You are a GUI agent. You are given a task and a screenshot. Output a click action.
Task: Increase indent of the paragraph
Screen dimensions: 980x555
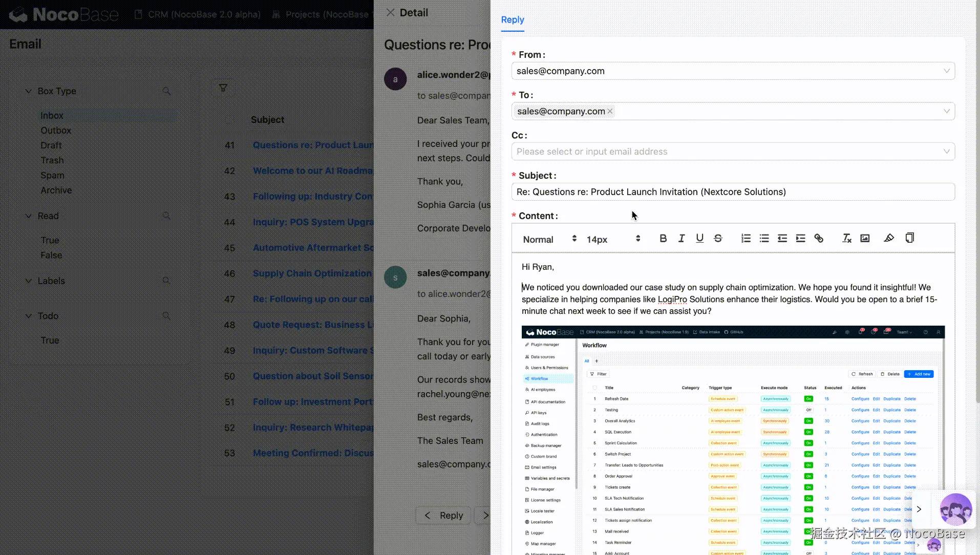coord(800,239)
